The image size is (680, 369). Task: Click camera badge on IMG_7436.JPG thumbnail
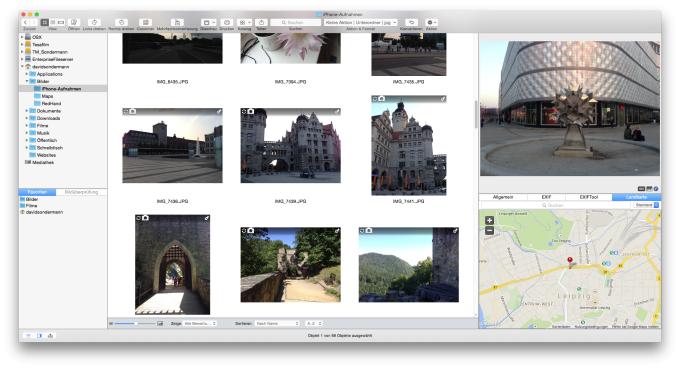132,111
